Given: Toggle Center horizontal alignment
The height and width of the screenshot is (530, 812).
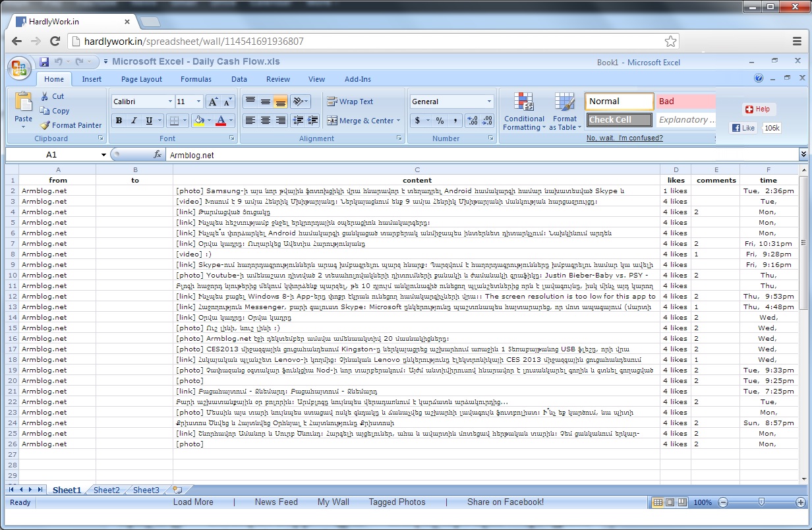Looking at the screenshot, I should point(265,121).
